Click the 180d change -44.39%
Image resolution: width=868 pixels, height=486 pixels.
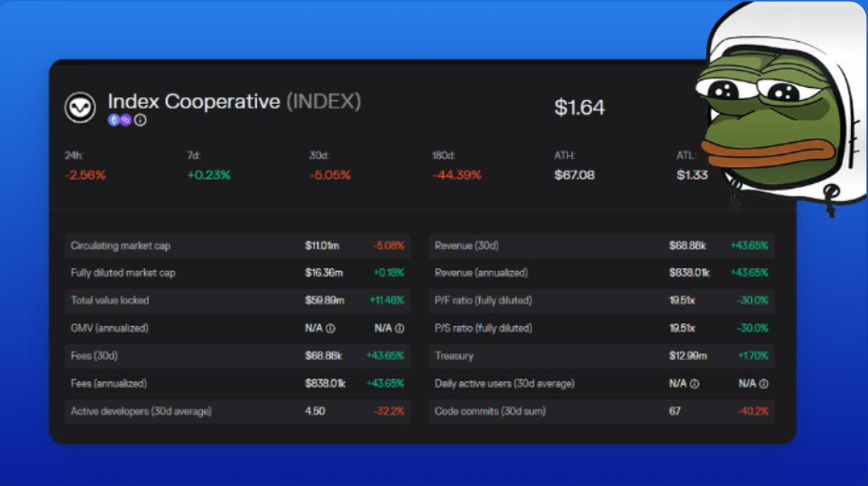click(x=456, y=176)
